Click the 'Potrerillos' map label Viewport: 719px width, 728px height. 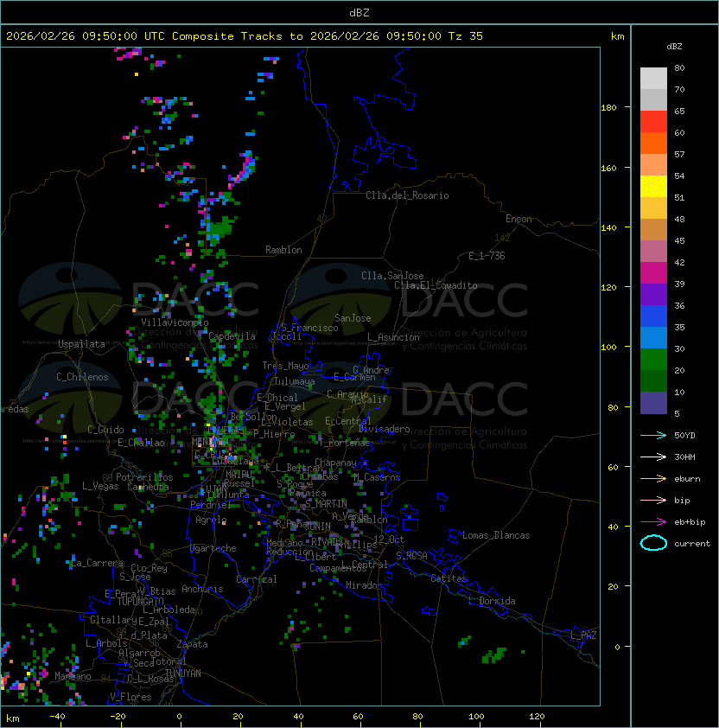pyautogui.click(x=144, y=477)
